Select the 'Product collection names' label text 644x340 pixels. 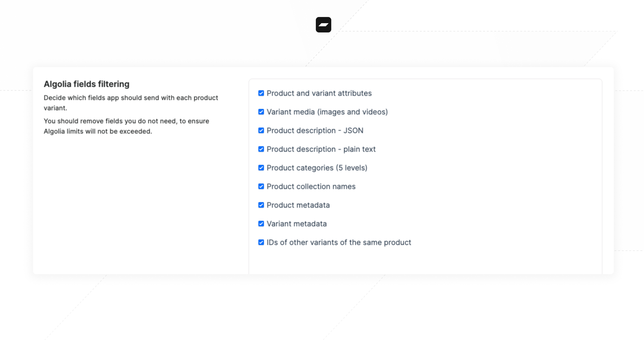pos(311,186)
